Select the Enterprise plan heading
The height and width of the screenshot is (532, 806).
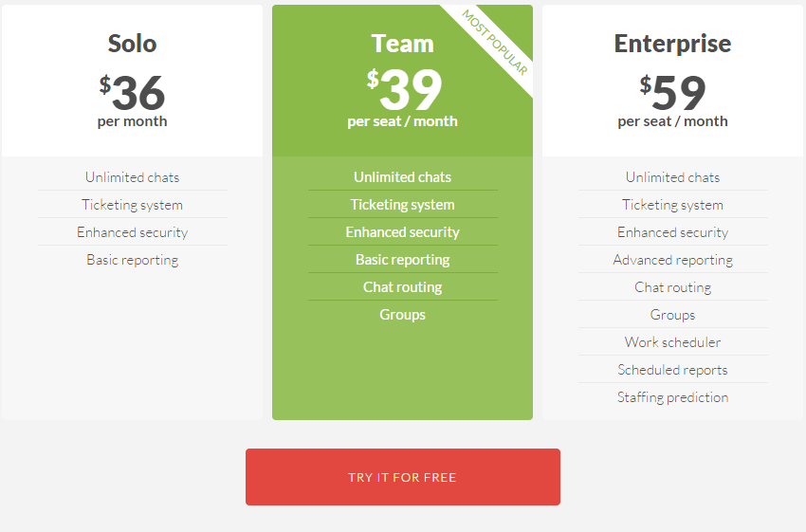click(672, 44)
